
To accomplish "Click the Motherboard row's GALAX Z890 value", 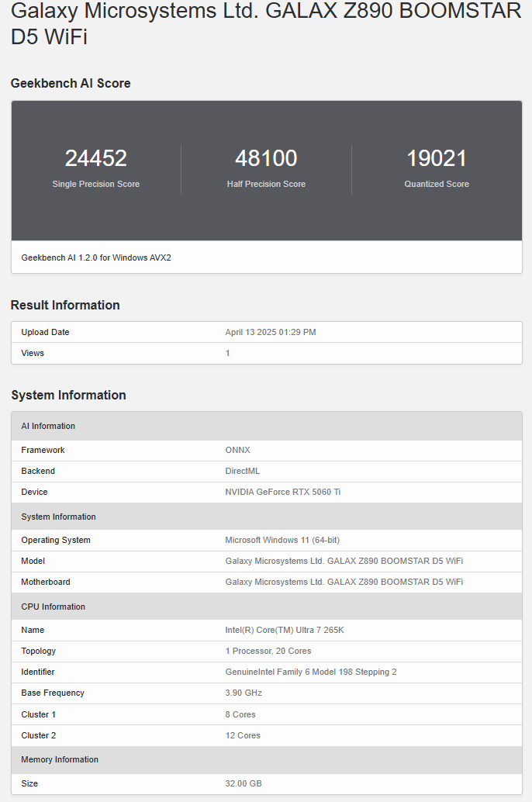I will click(x=344, y=582).
